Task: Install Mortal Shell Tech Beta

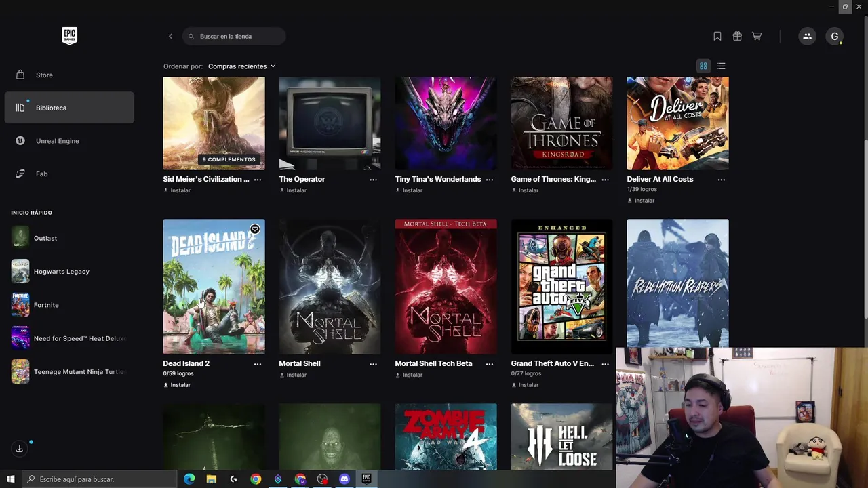Action: [x=409, y=375]
